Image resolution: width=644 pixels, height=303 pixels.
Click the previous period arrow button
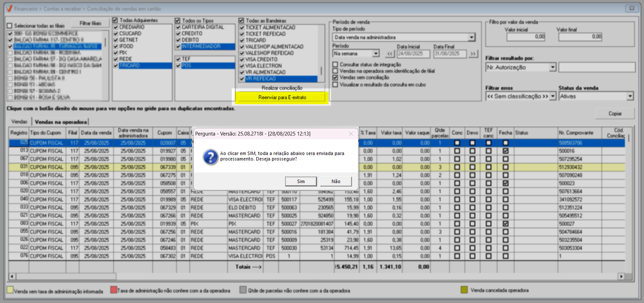click(390, 54)
